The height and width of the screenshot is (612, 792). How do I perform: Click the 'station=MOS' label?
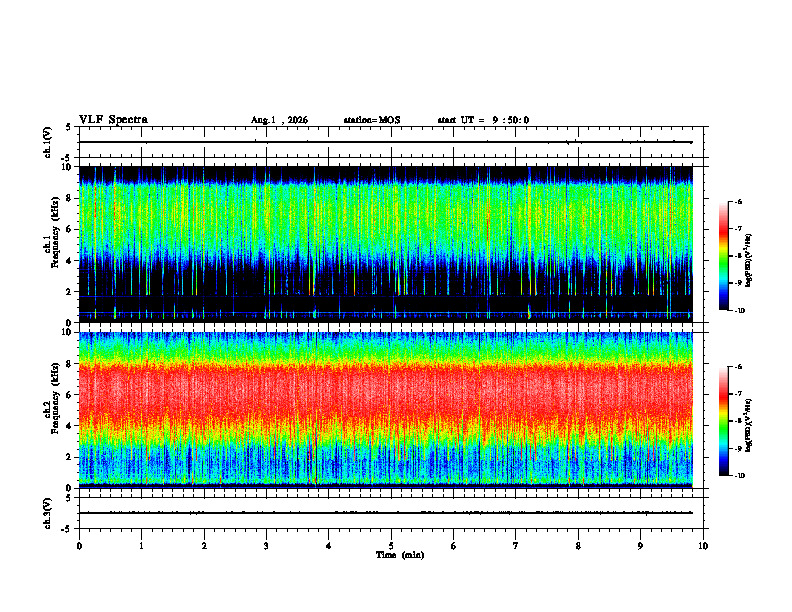372,120
